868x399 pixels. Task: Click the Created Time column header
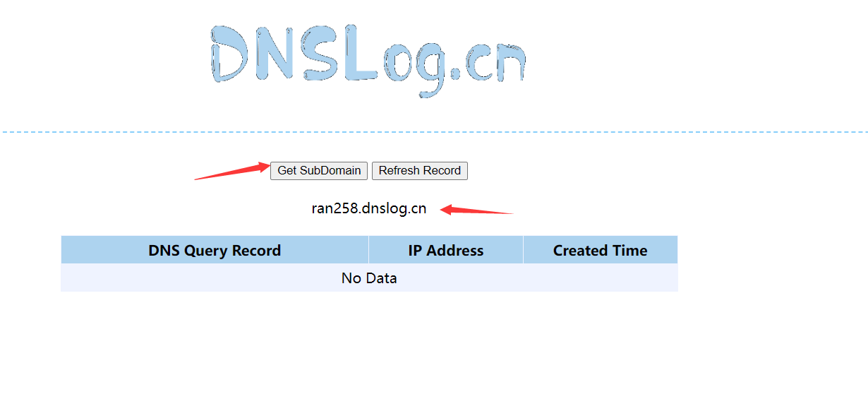(600, 250)
